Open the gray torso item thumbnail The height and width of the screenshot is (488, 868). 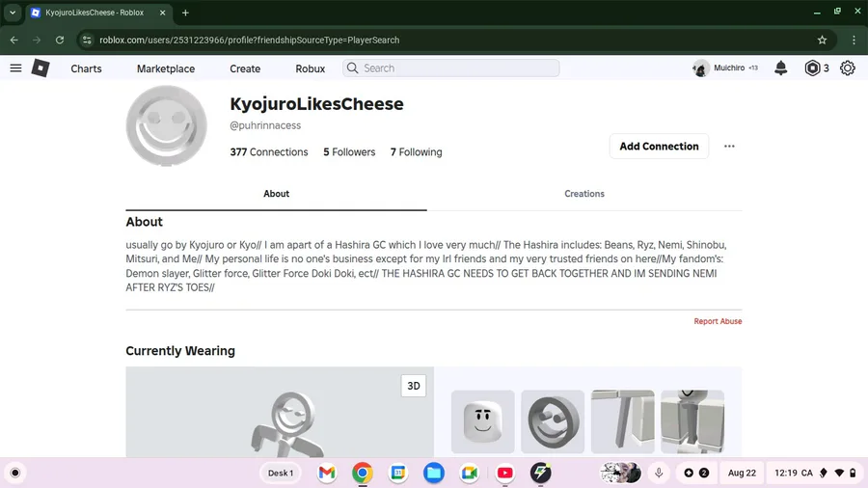[692, 421]
